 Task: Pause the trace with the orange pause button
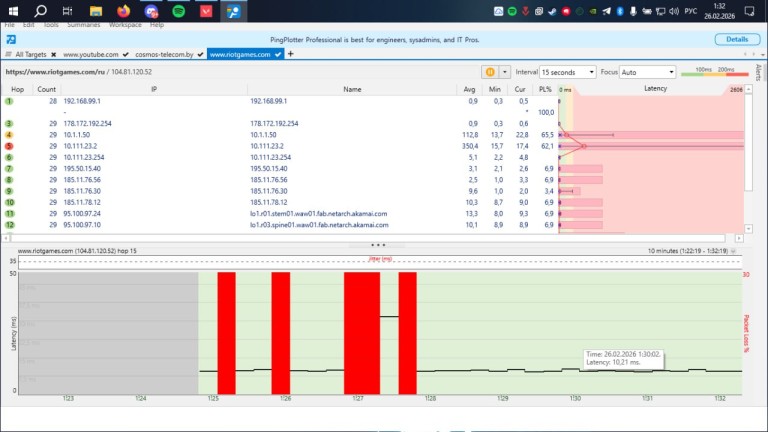pos(490,72)
